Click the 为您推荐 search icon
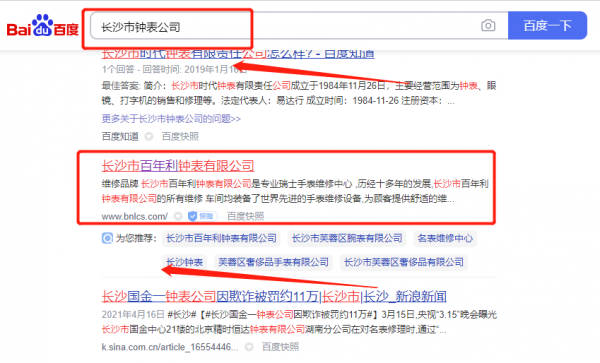 pos(107,238)
